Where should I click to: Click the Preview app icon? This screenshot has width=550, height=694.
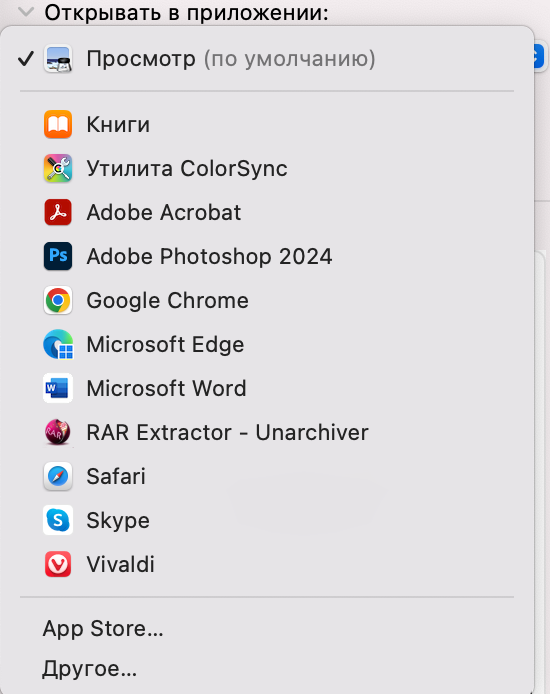click(x=58, y=59)
